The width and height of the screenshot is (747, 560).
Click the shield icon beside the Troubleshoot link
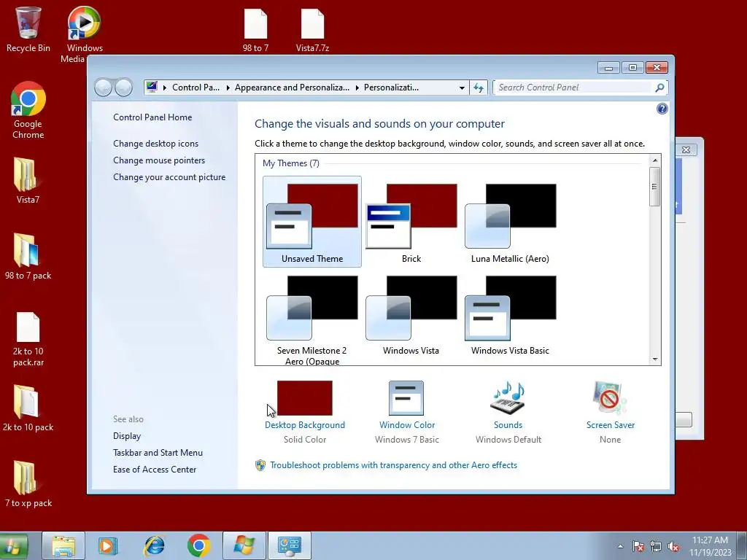pyautogui.click(x=260, y=465)
